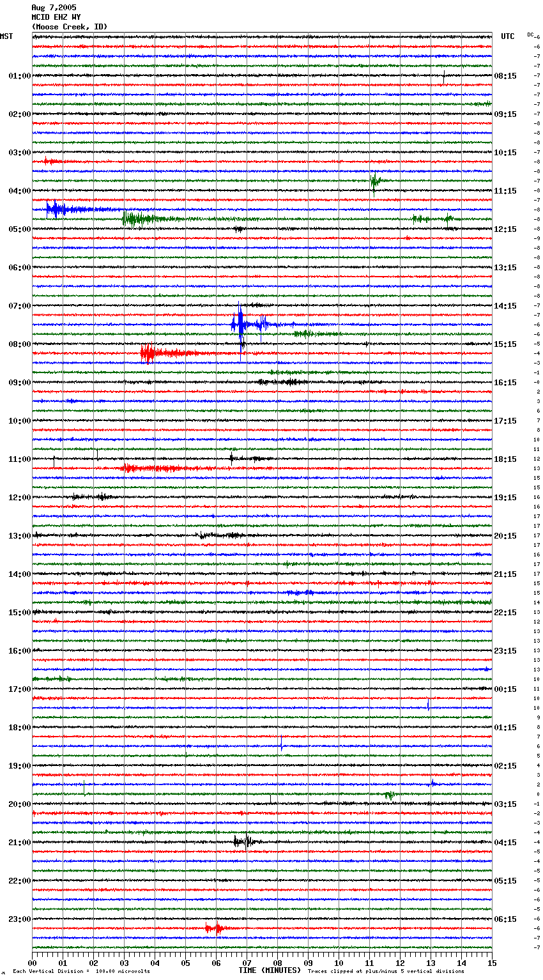Click the 04:15 UTC time label

click(x=505, y=843)
